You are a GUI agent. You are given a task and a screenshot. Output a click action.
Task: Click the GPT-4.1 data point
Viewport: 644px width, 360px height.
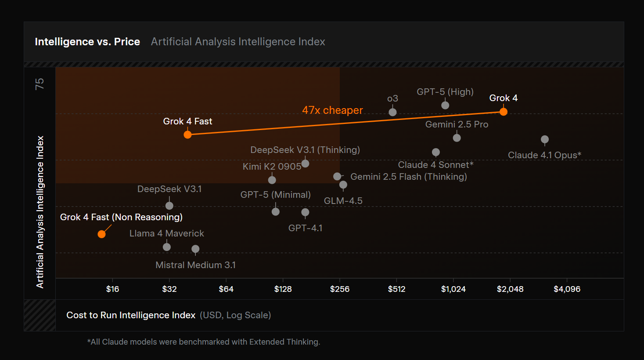(x=305, y=212)
